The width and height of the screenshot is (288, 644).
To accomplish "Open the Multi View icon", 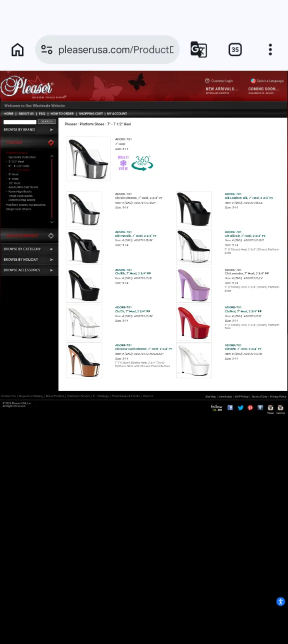I will click(123, 163).
